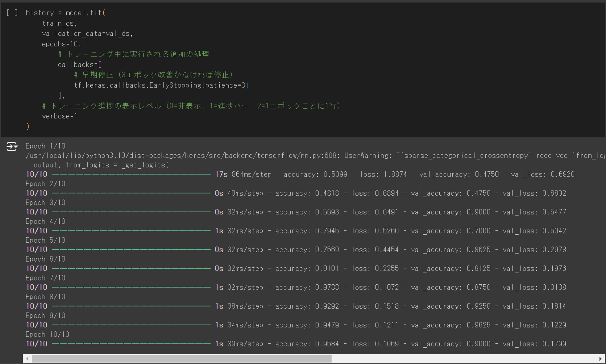
Task: Click val_loss value 0.1799
Action: pyautogui.click(x=554, y=344)
